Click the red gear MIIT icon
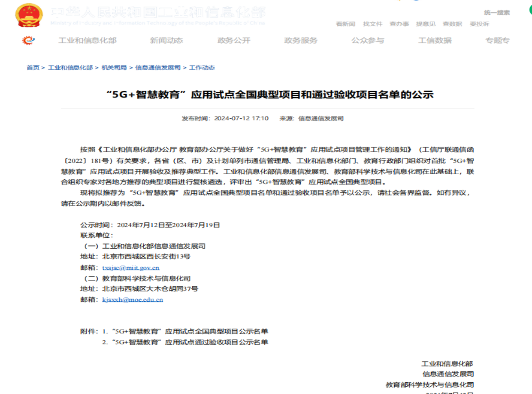This screenshot has height=394, width=532. pos(28,41)
